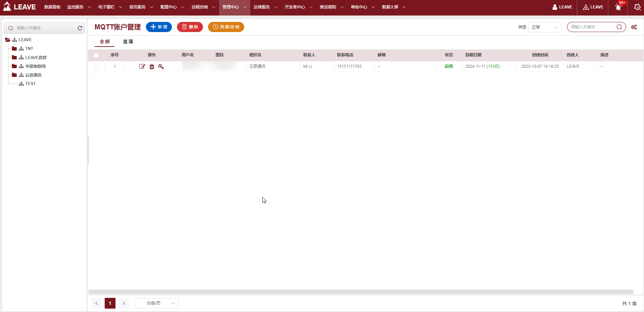
Task: Click the horizontal scrollbar below table
Action: (x=361, y=292)
